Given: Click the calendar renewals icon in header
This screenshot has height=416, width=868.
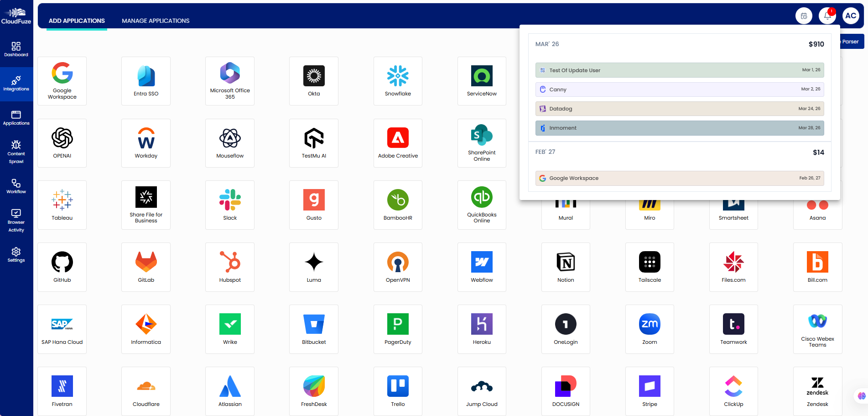Looking at the screenshot, I should (804, 16).
